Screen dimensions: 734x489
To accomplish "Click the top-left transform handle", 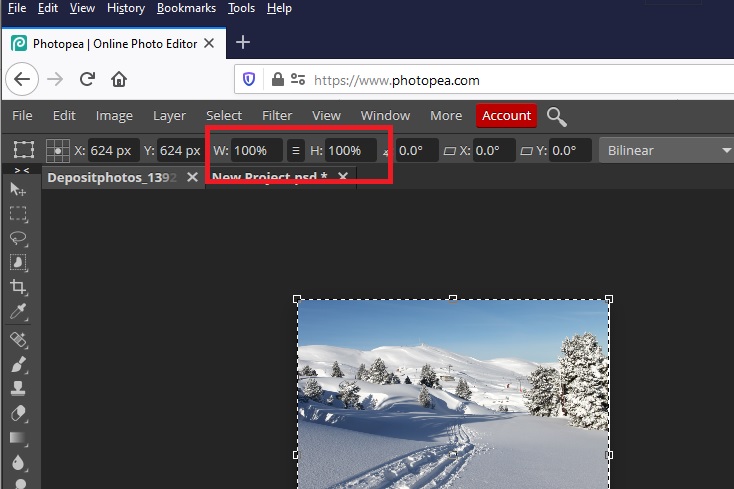I will (x=297, y=299).
